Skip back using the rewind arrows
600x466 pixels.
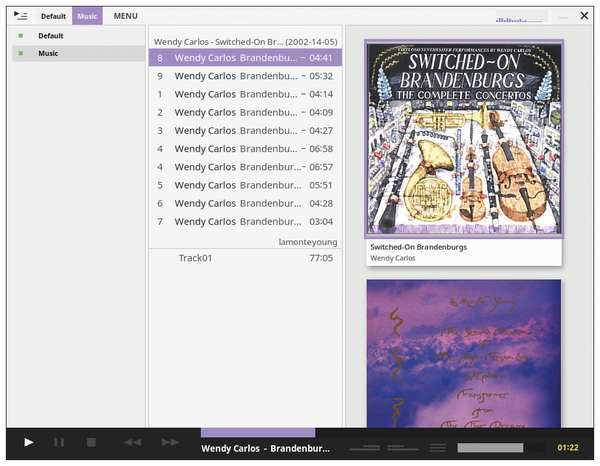click(132, 442)
